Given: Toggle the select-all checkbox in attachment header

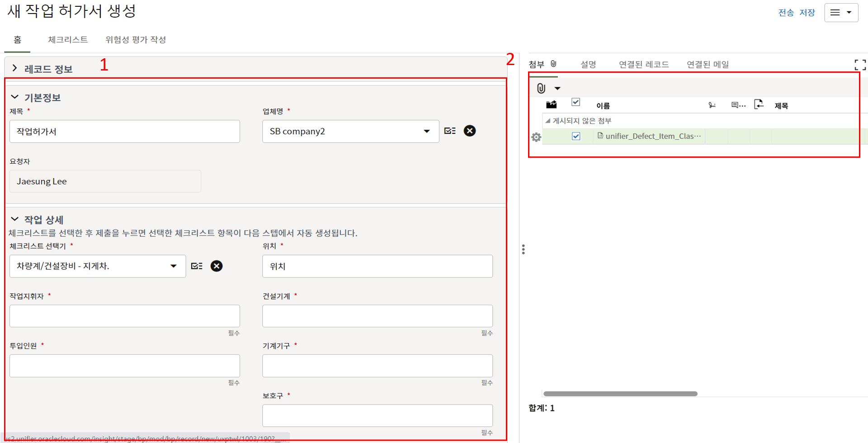Looking at the screenshot, I should pos(576,102).
